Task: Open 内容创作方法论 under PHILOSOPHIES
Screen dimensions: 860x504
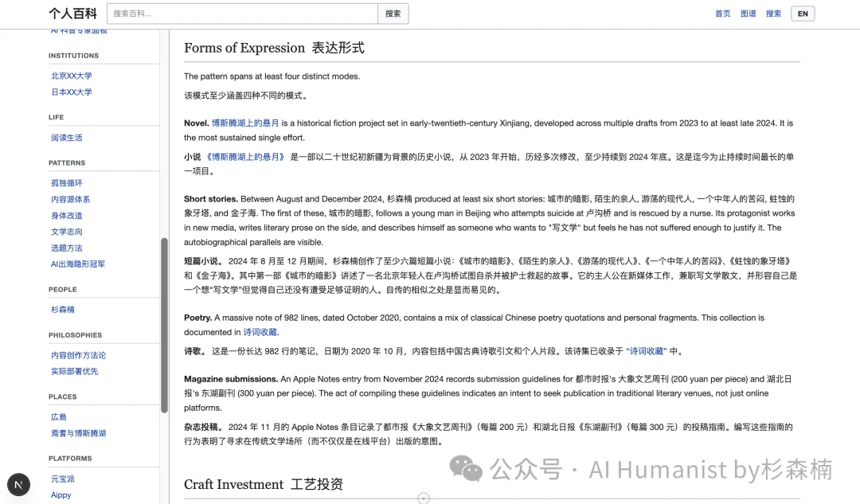Action: 78,354
